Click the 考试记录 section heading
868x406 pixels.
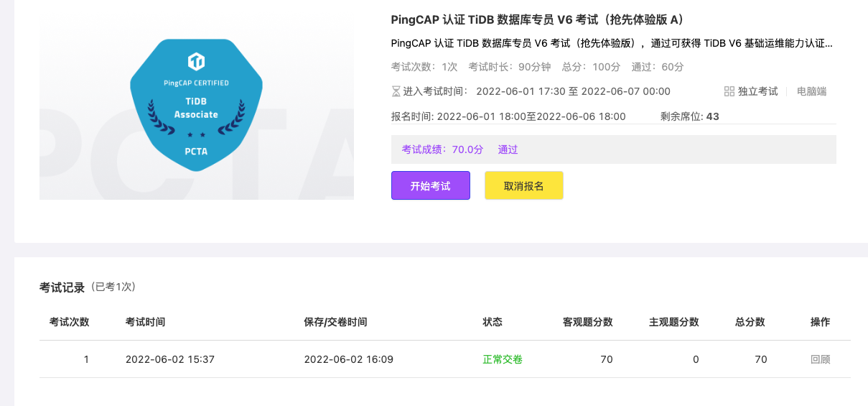[62, 287]
